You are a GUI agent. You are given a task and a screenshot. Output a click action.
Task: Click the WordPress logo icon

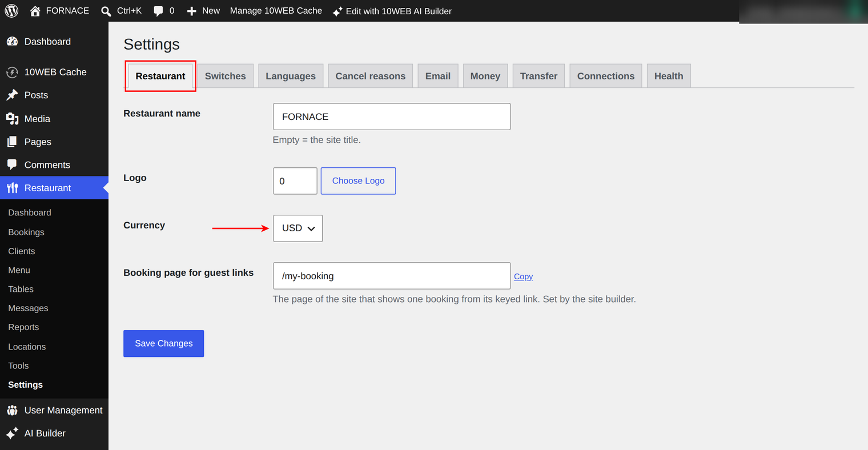pyautogui.click(x=11, y=11)
